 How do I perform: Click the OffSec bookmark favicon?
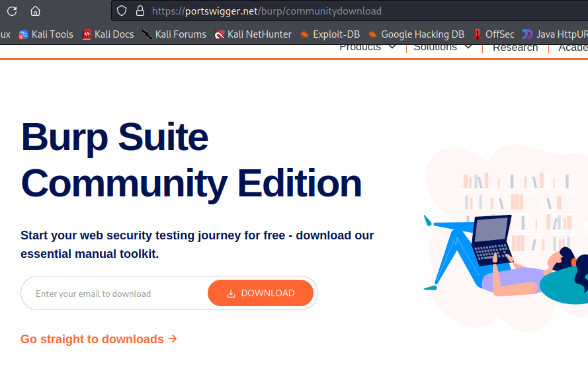coord(478,34)
